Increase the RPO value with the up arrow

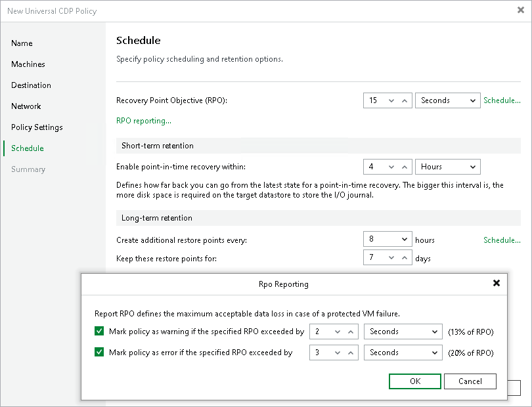point(405,100)
